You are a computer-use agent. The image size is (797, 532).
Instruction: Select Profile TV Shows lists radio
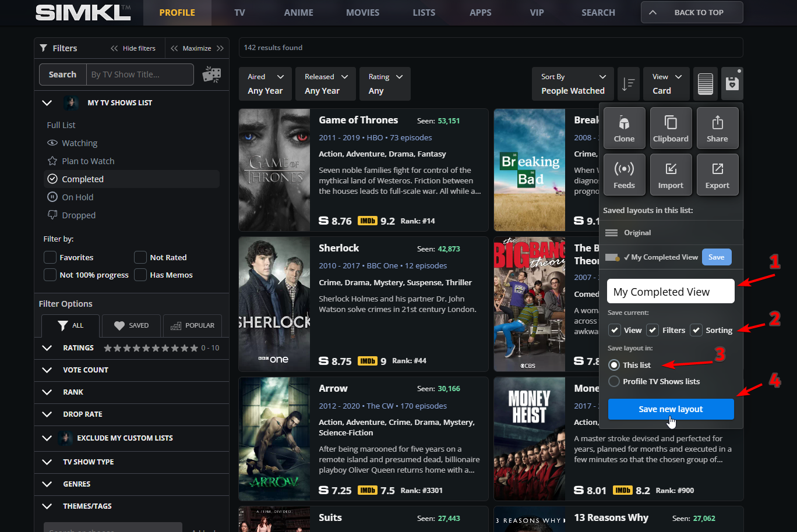[614, 381]
